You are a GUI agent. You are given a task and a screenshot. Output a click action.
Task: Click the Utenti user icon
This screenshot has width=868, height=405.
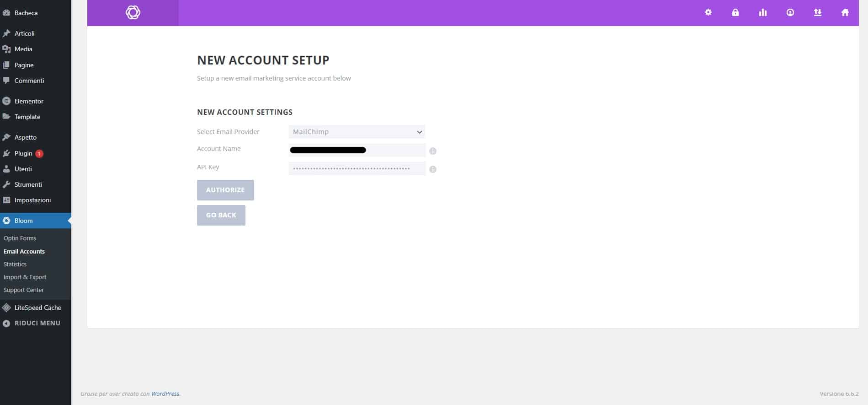(x=6, y=169)
